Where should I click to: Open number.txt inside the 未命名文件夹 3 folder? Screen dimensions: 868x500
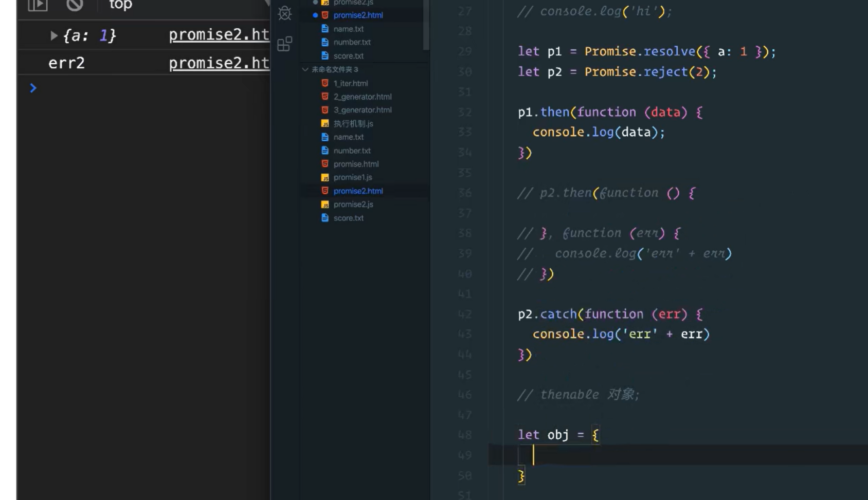pyautogui.click(x=352, y=151)
